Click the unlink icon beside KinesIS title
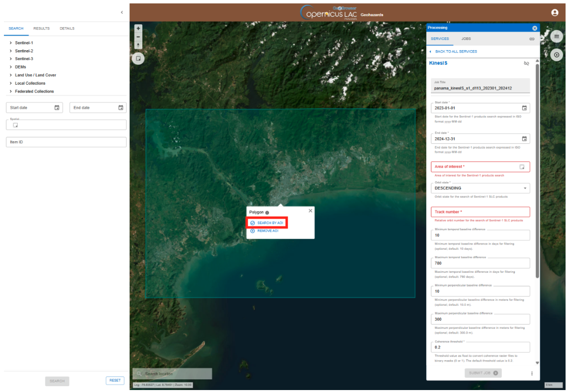 click(526, 63)
